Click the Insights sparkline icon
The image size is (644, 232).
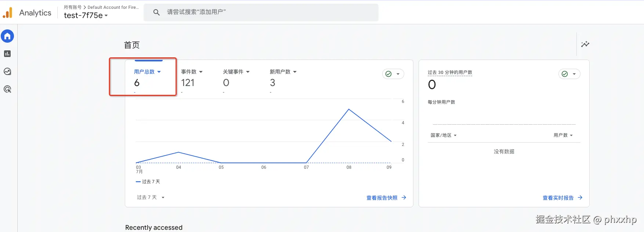[x=585, y=44]
